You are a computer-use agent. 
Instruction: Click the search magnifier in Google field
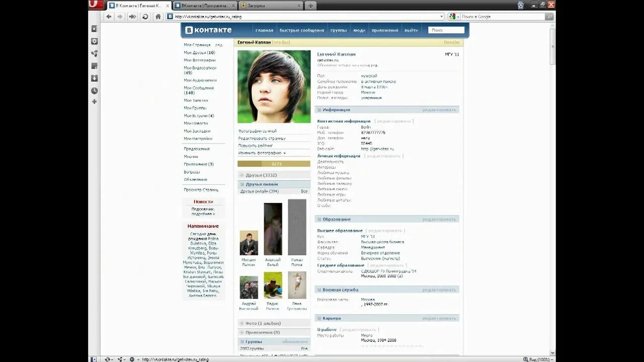[x=549, y=17]
